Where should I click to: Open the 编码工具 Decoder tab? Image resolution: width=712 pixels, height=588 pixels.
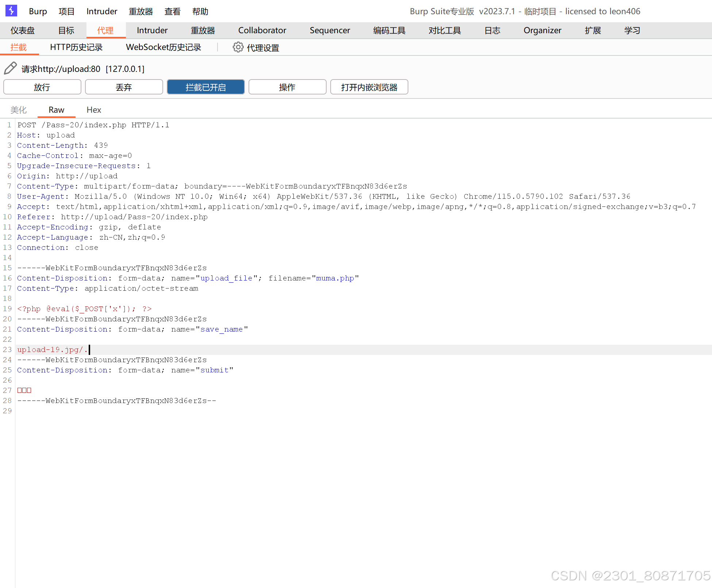[389, 30]
